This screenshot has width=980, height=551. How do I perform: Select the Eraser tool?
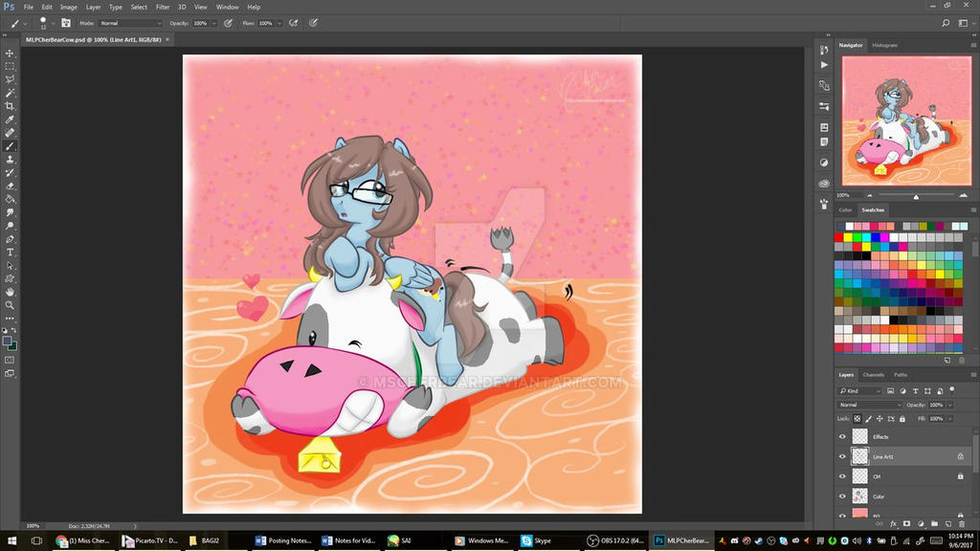tap(10, 186)
